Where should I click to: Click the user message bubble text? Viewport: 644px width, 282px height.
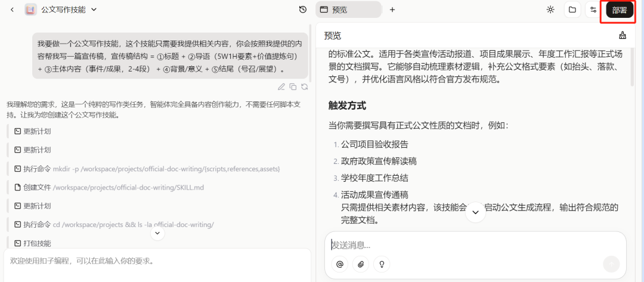point(170,56)
